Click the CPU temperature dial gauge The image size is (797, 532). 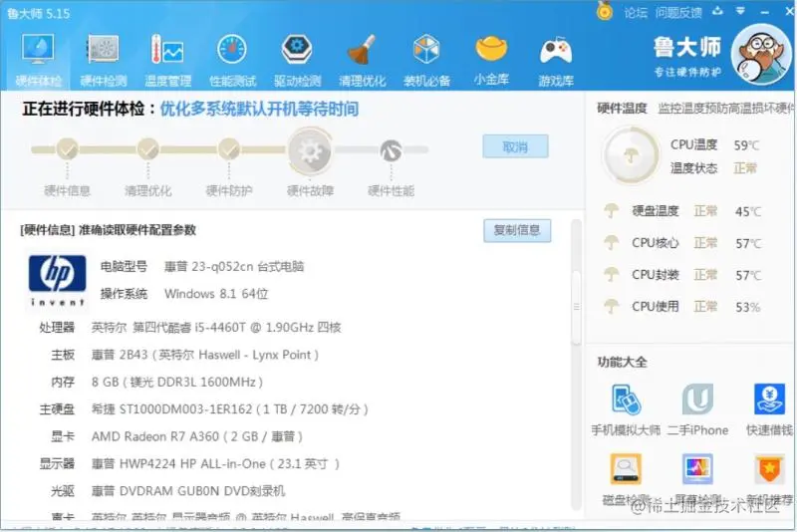[630, 154]
